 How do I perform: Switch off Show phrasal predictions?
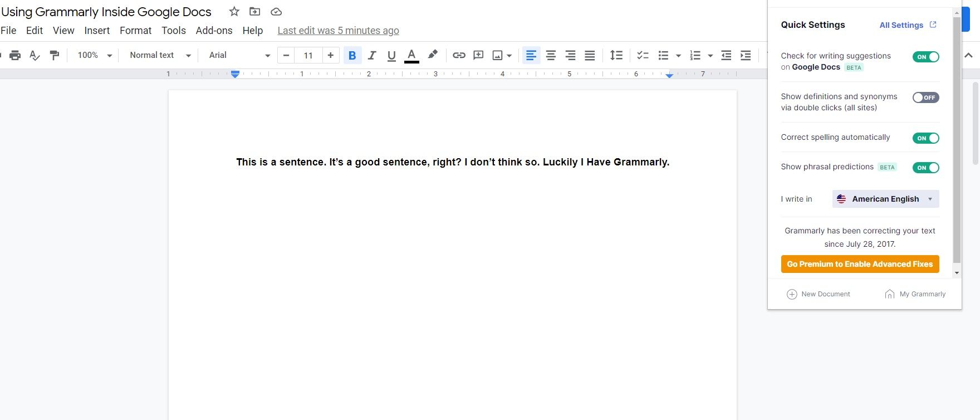[x=926, y=168]
